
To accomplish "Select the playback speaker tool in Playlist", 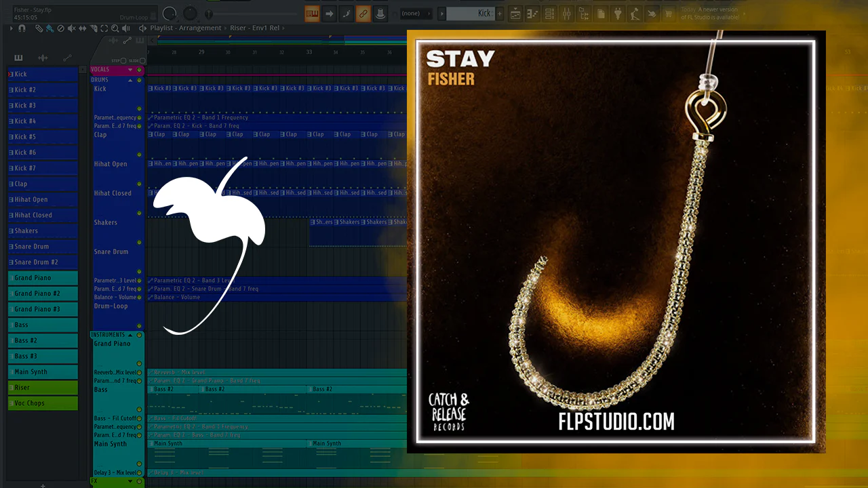I will (x=126, y=28).
